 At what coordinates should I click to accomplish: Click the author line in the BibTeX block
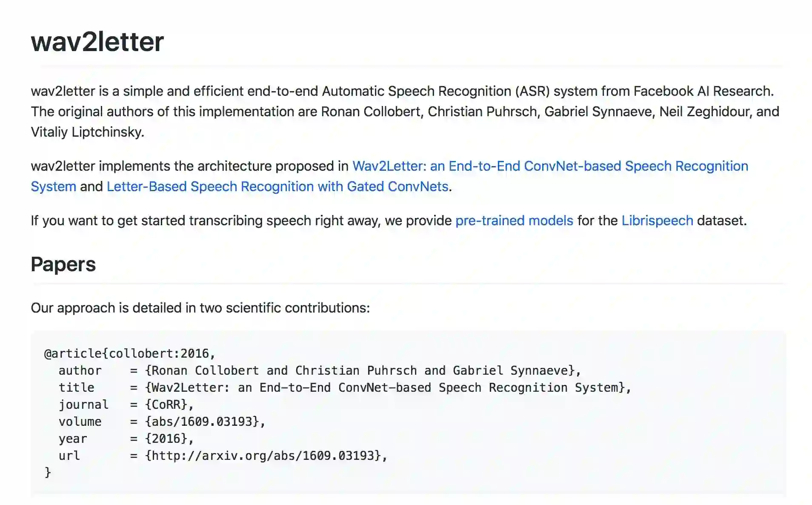319,370
